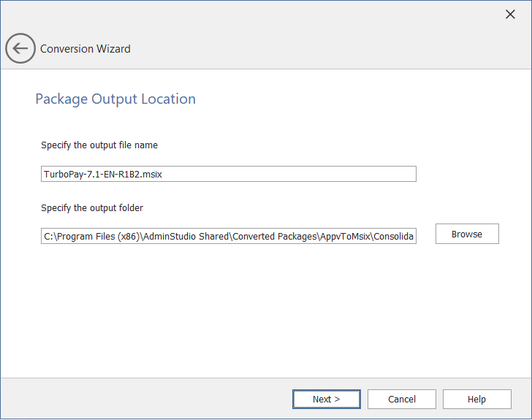Focus the output file name field
Screen dimensions: 532x420
click(x=228, y=174)
